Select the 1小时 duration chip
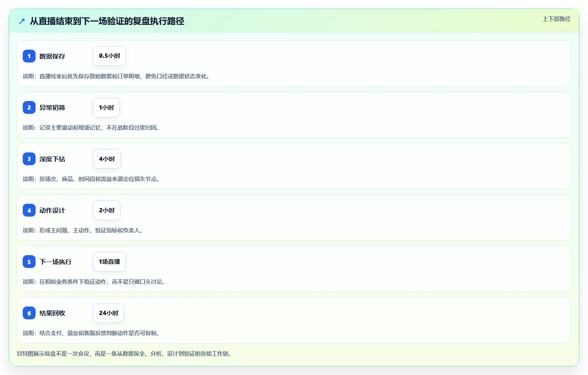The height and width of the screenshot is (375, 588). click(106, 107)
